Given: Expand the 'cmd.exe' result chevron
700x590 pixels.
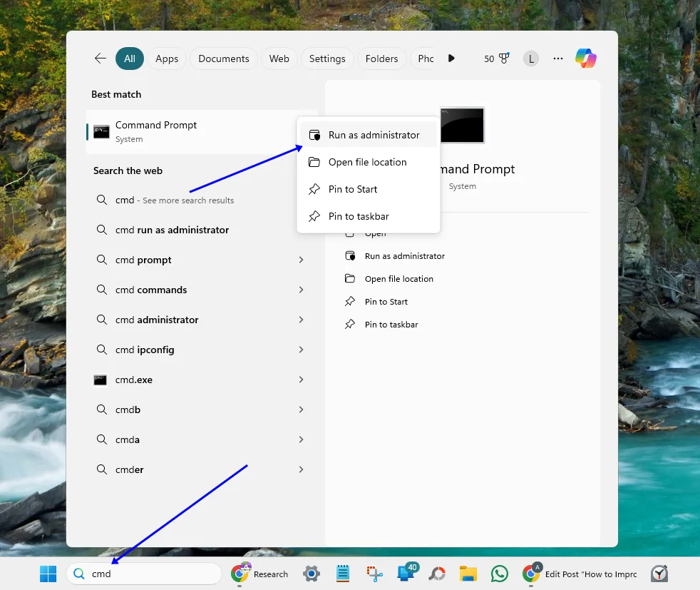Looking at the screenshot, I should 301,380.
